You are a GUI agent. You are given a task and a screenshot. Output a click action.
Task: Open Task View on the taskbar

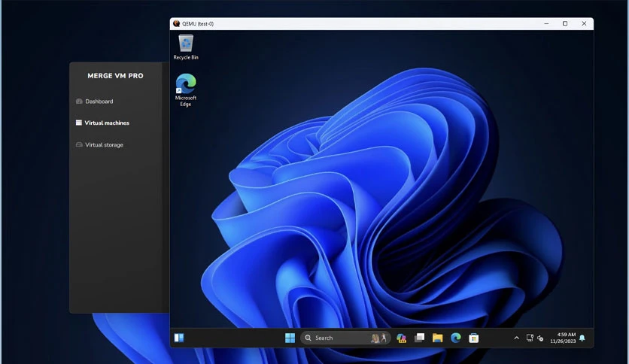419,338
